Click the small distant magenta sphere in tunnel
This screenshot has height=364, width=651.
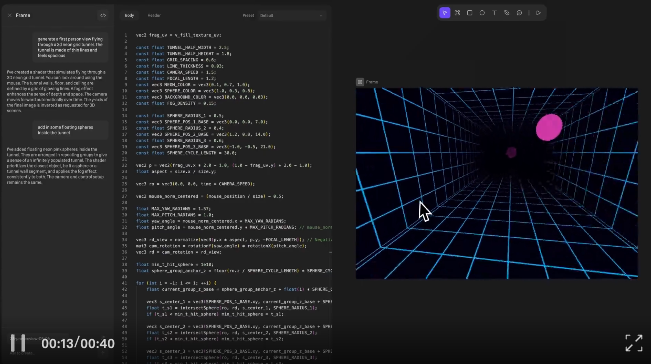[512, 152]
